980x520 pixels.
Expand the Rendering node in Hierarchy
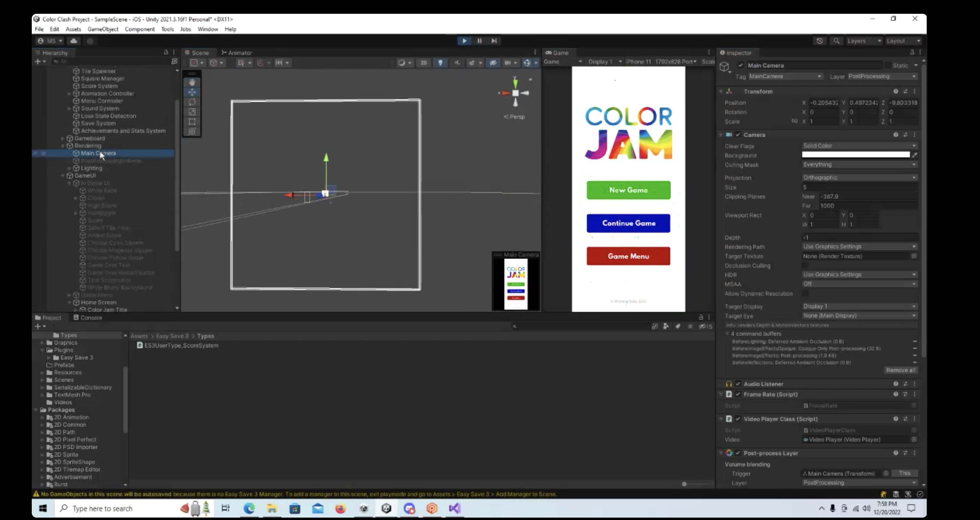coord(67,145)
